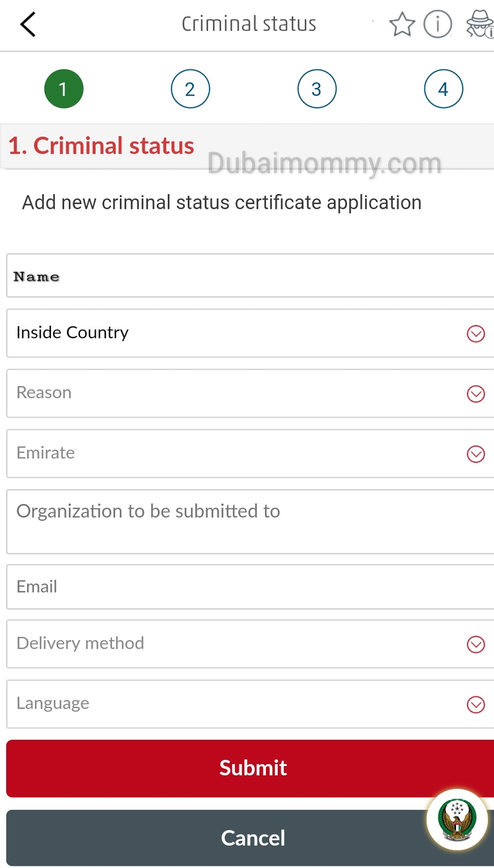
Task: Go to step 1 in progress indicator
Action: point(64,89)
